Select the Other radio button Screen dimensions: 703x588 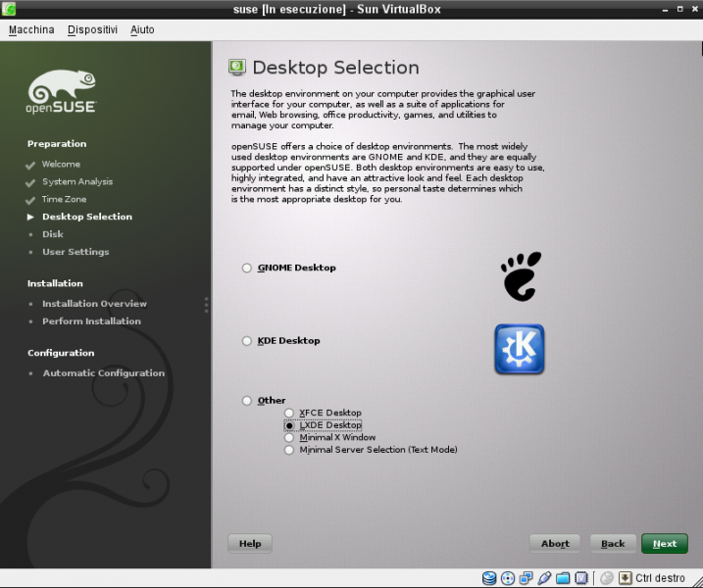[x=246, y=401]
